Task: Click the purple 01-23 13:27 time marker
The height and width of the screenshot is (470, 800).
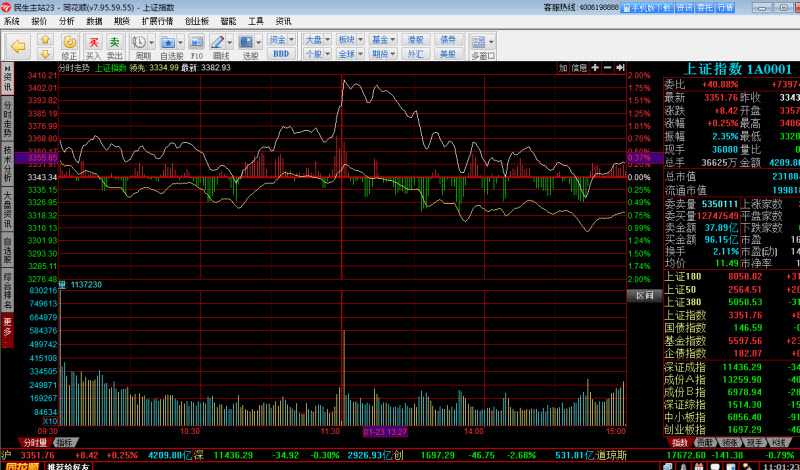Action: pyautogui.click(x=384, y=431)
